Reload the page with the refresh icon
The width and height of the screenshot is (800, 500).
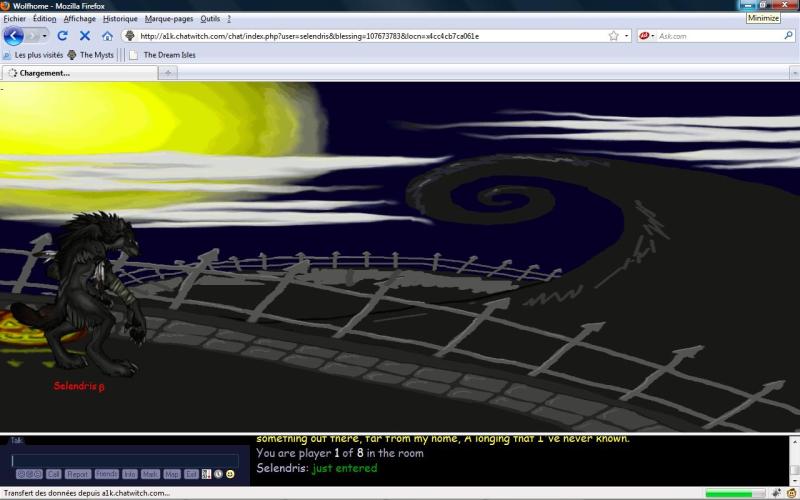coord(62,36)
